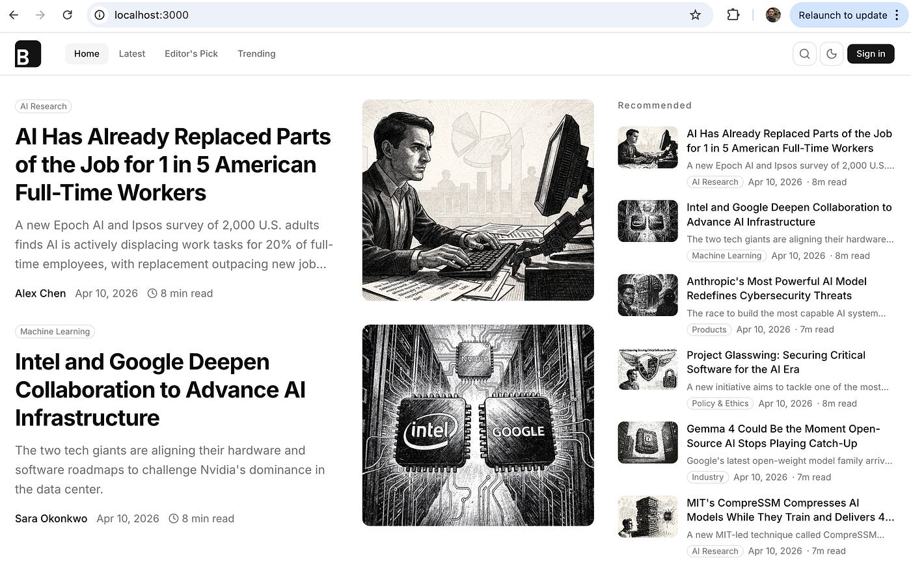The height and width of the screenshot is (588, 911).
Task: Open Anthropic's Most Powerful AI Model article
Action: [777, 288]
